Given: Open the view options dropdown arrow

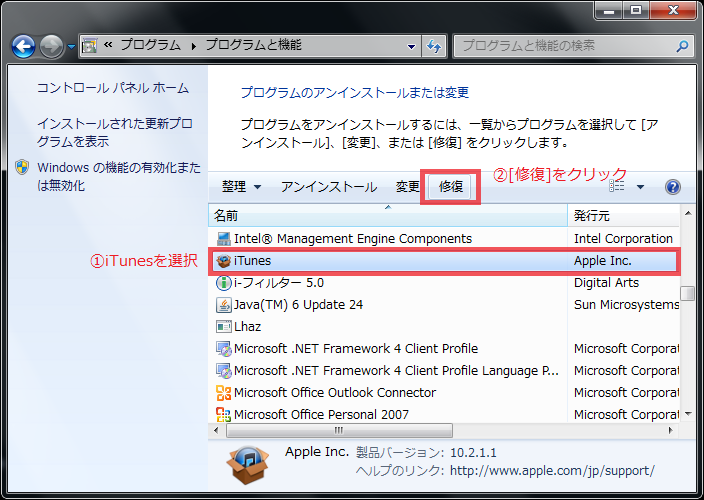Looking at the screenshot, I should point(640,187).
